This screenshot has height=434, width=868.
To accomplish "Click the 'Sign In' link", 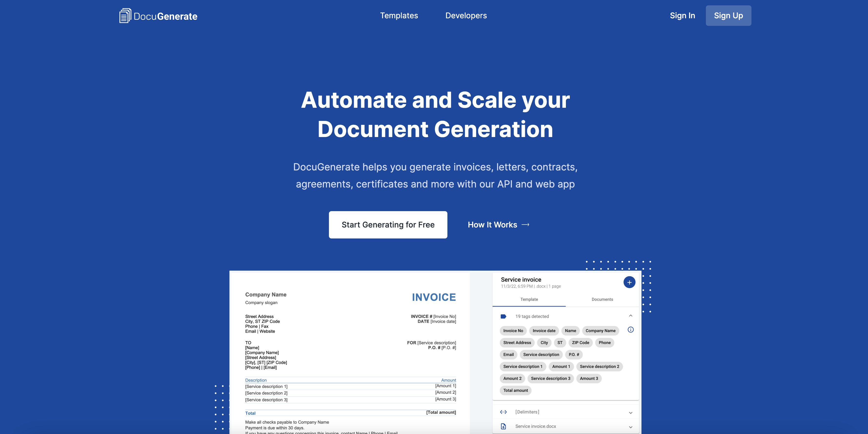I will pyautogui.click(x=682, y=15).
